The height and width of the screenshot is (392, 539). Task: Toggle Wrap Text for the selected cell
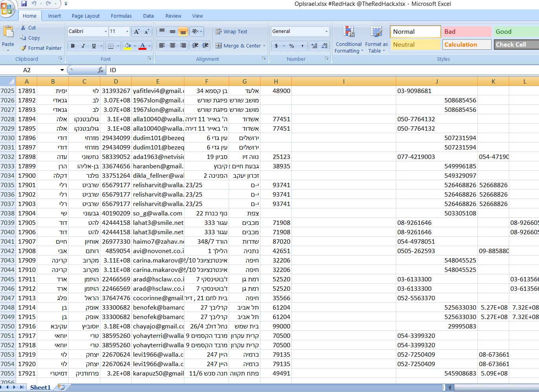pos(231,31)
